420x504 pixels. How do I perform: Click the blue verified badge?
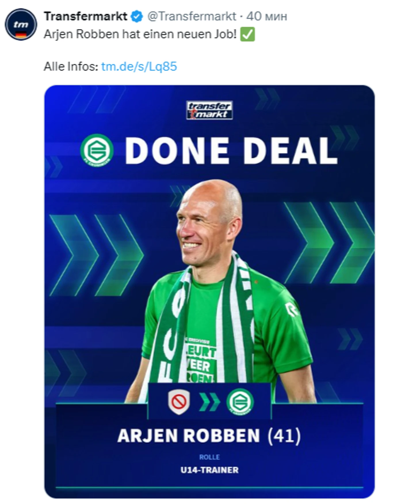pyautogui.click(x=137, y=17)
